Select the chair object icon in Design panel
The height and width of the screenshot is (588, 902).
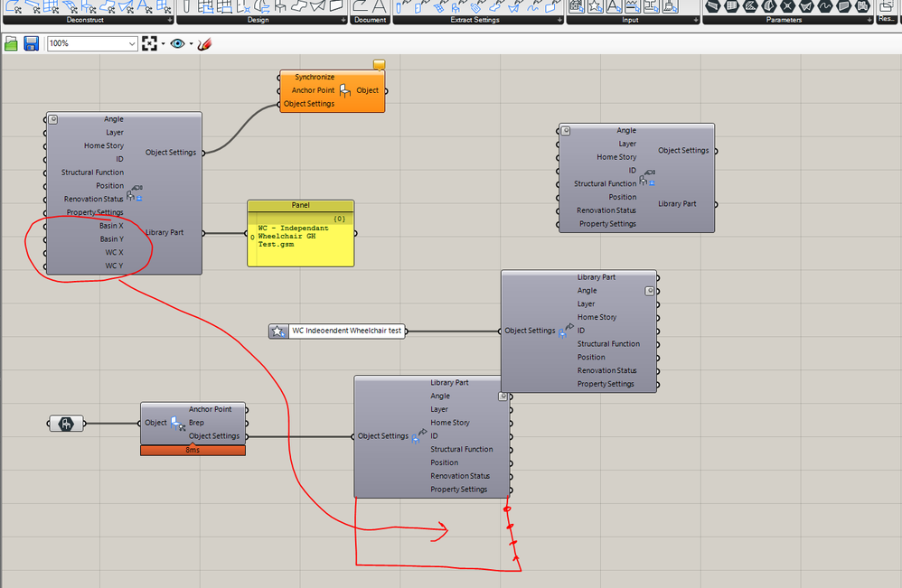coord(280,5)
